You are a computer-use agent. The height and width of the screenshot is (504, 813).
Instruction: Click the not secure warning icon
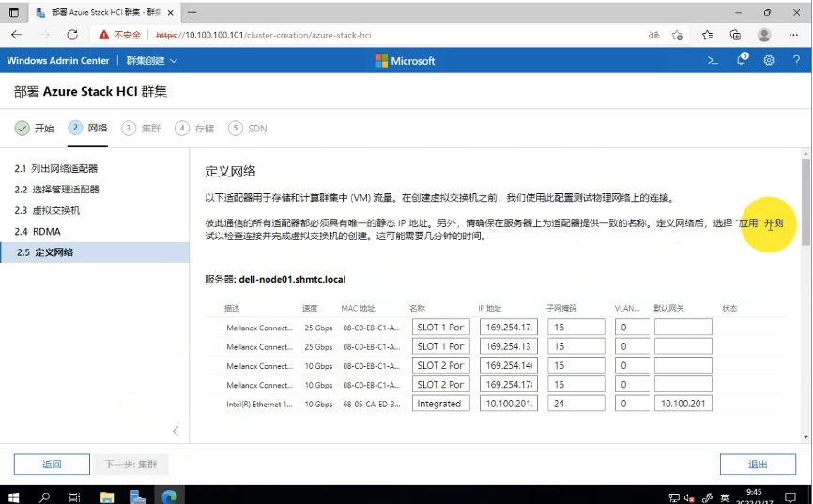tap(103, 35)
